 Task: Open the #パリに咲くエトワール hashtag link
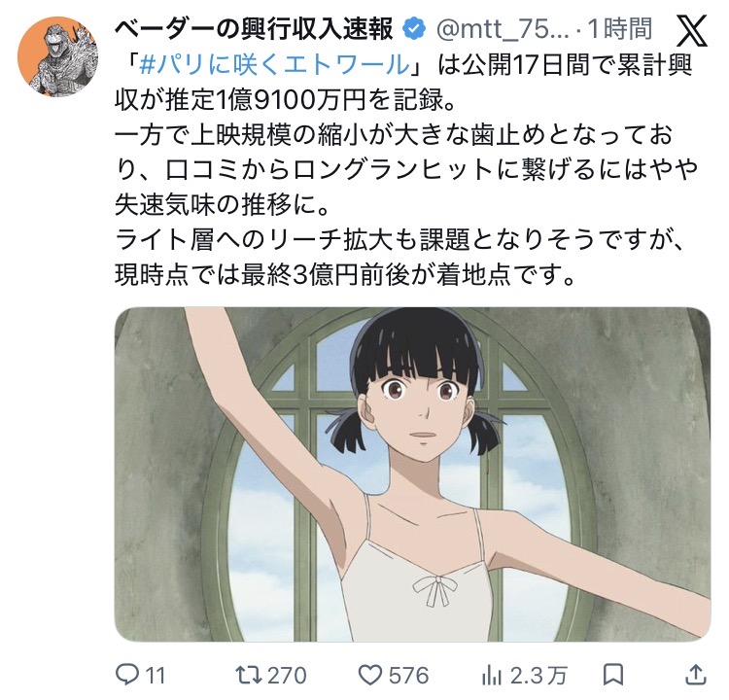tap(274, 64)
